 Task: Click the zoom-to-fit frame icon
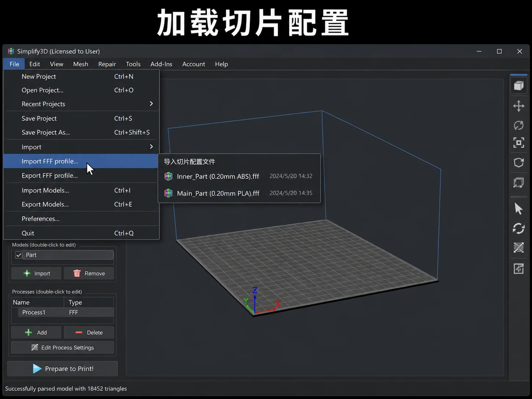click(518, 143)
